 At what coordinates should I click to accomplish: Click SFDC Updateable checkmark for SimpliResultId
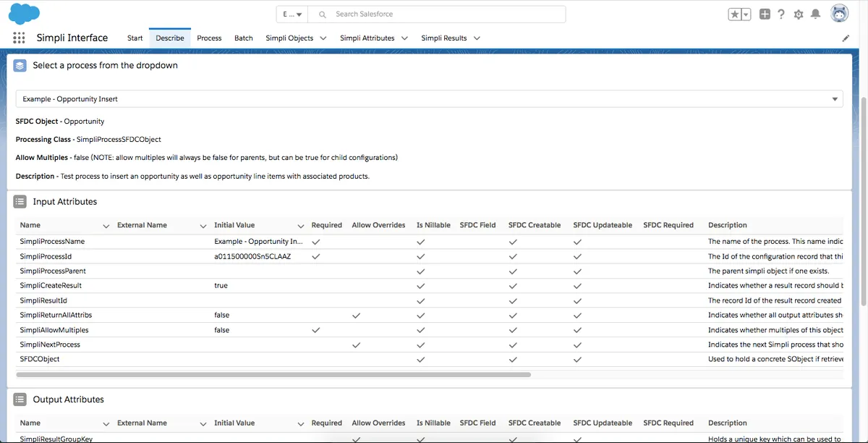click(x=577, y=300)
